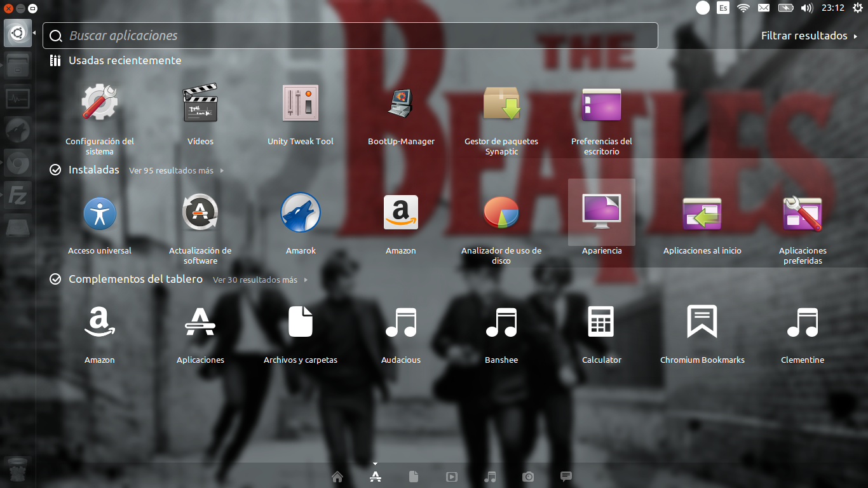Screen dimensions: 868x488
Task: Launch Gestor de paquetes Synaptic
Action: 501,104
